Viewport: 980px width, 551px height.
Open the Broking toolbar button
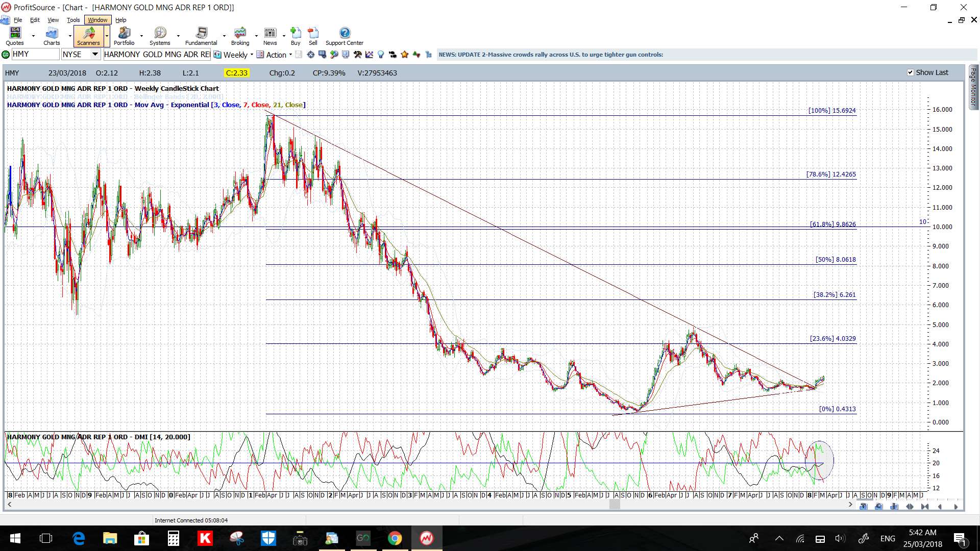[x=240, y=36]
